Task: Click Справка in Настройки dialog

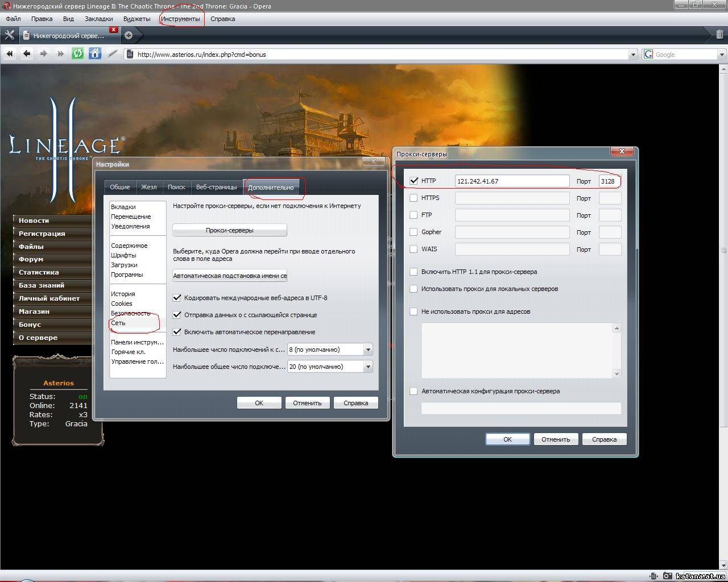Action: point(356,403)
